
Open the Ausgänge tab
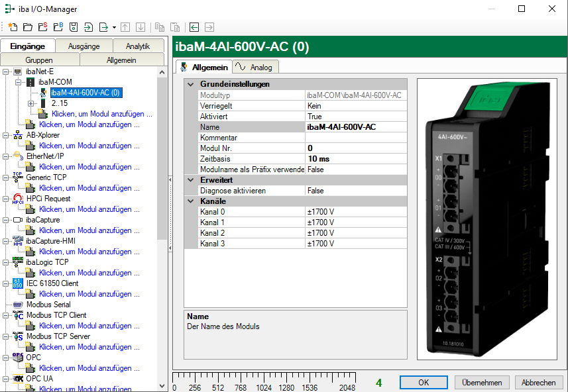tap(84, 46)
